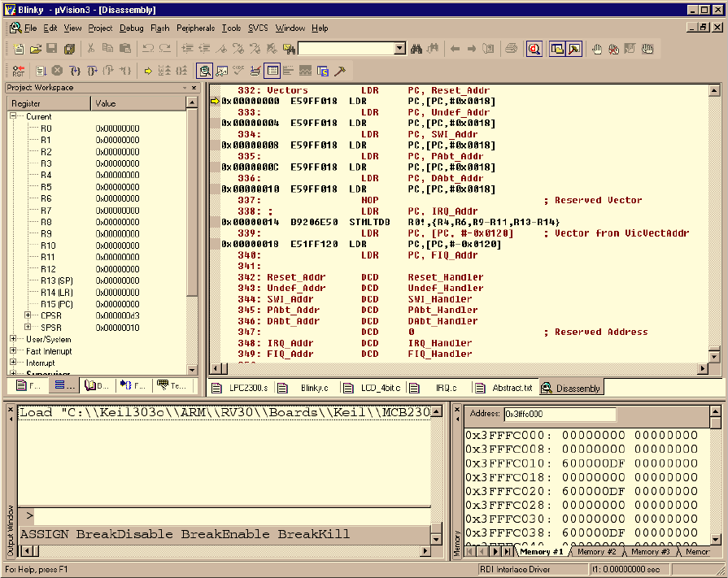Click the Find binoculars icon
The width and height of the screenshot is (728, 578).
click(416, 49)
